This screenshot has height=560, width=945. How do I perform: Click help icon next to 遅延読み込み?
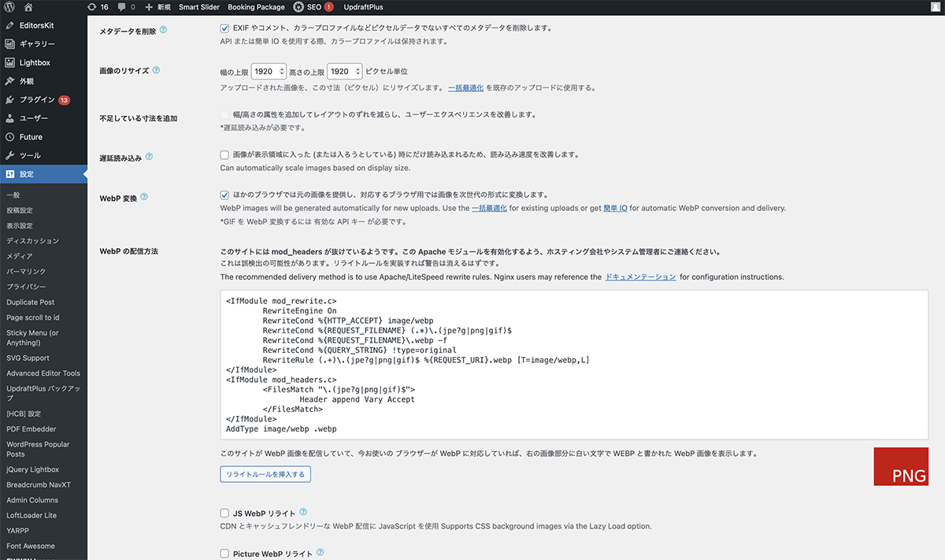pos(149,158)
